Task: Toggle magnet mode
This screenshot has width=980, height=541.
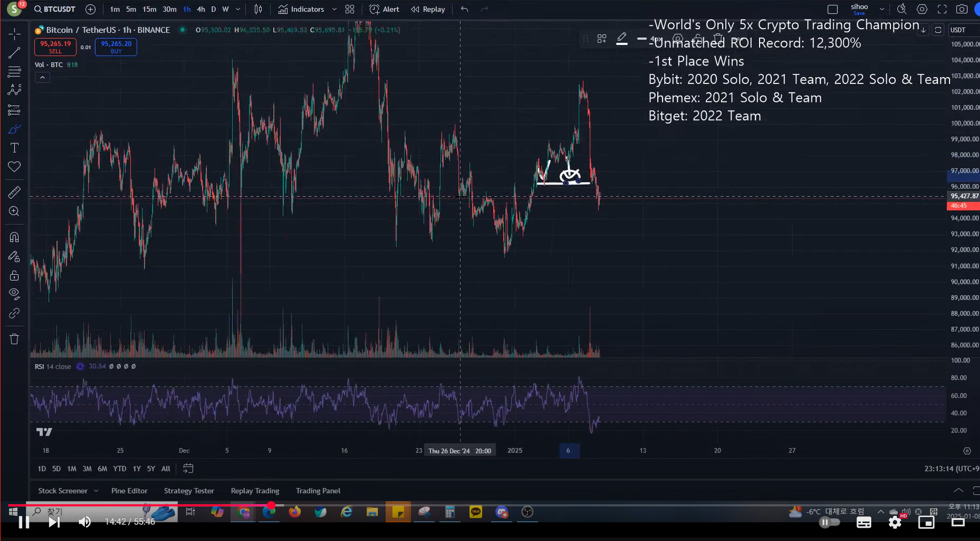Action: (x=14, y=237)
